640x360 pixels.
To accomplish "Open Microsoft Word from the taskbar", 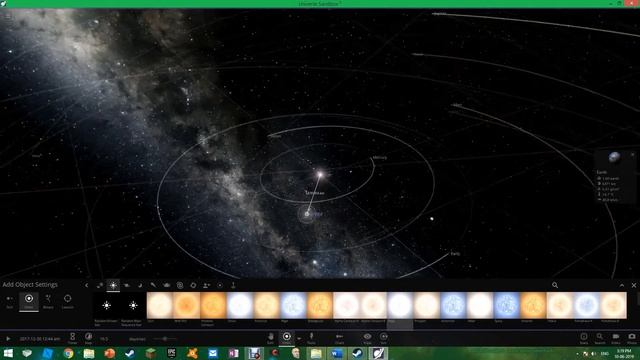I will pyautogui.click(x=336, y=353).
